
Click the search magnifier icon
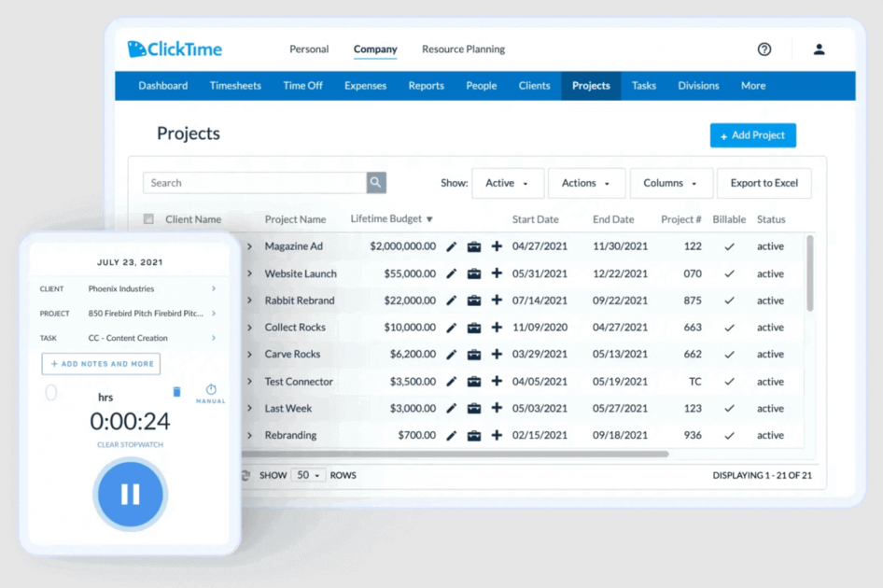tap(375, 182)
